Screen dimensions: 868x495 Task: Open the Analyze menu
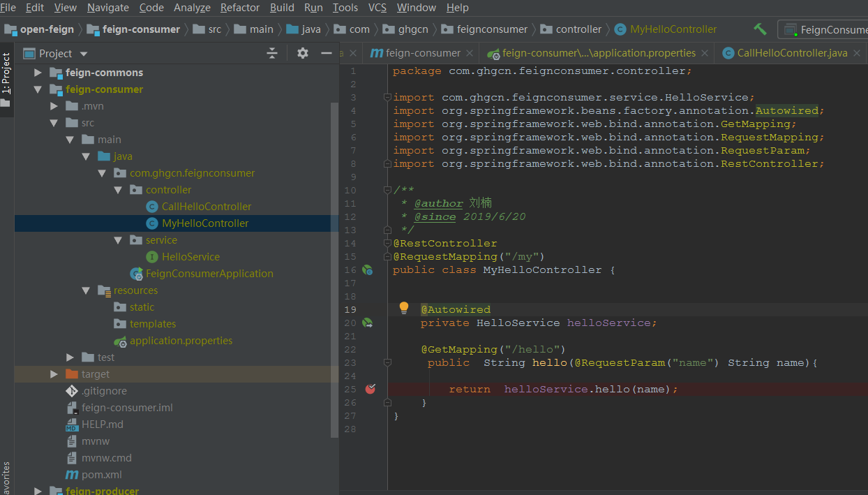click(192, 8)
